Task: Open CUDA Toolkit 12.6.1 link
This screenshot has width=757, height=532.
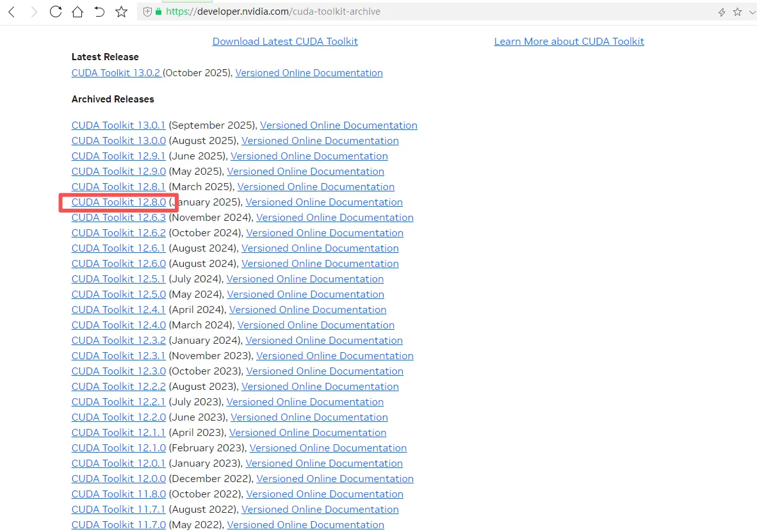Action: pyautogui.click(x=118, y=248)
